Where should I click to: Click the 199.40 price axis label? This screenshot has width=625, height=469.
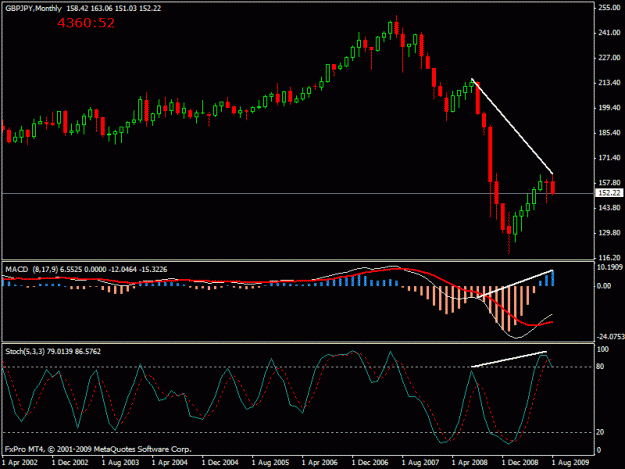[x=609, y=108]
